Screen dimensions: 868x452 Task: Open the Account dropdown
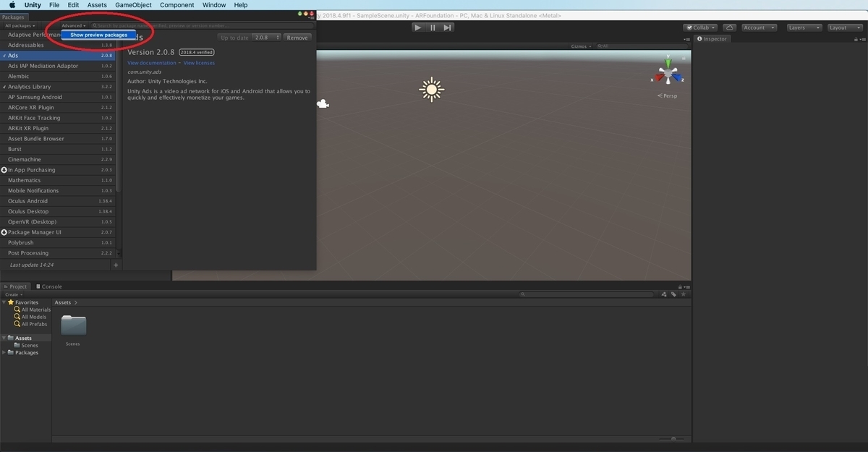click(x=759, y=27)
